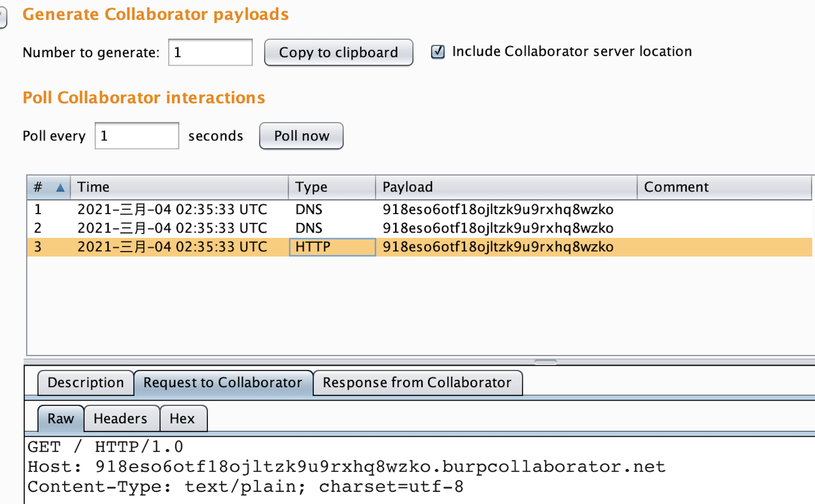Click the Comment column header
The image size is (815, 504).
[723, 187]
